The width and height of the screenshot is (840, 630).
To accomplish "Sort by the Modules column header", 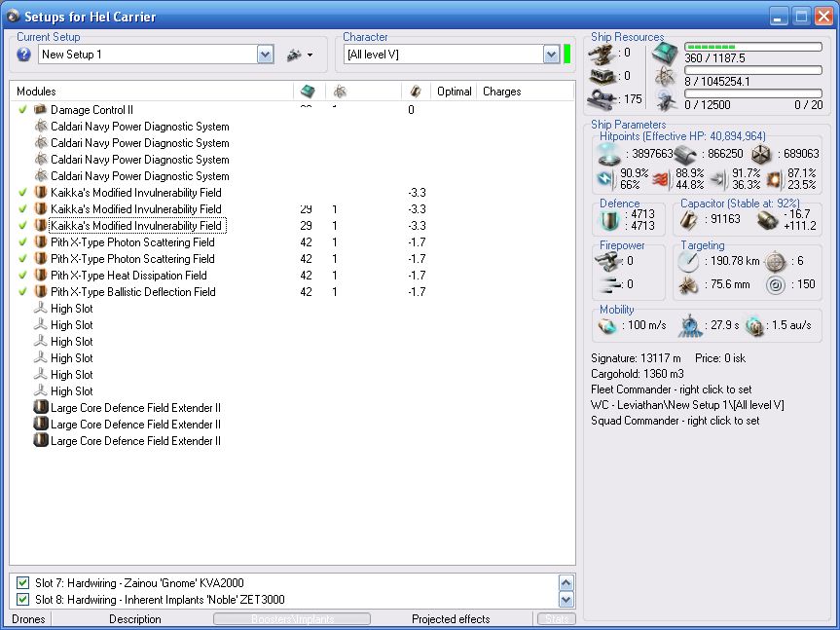I will tap(152, 92).
